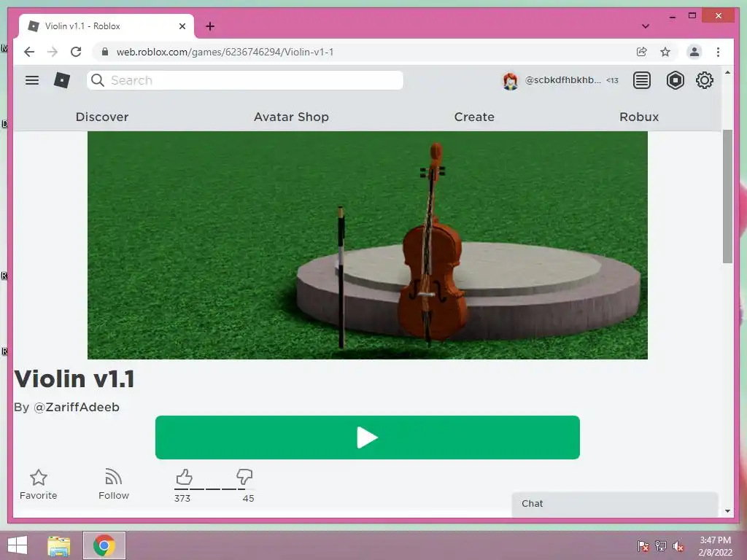
Task: Open the Roblox settings gear icon
Action: click(704, 80)
